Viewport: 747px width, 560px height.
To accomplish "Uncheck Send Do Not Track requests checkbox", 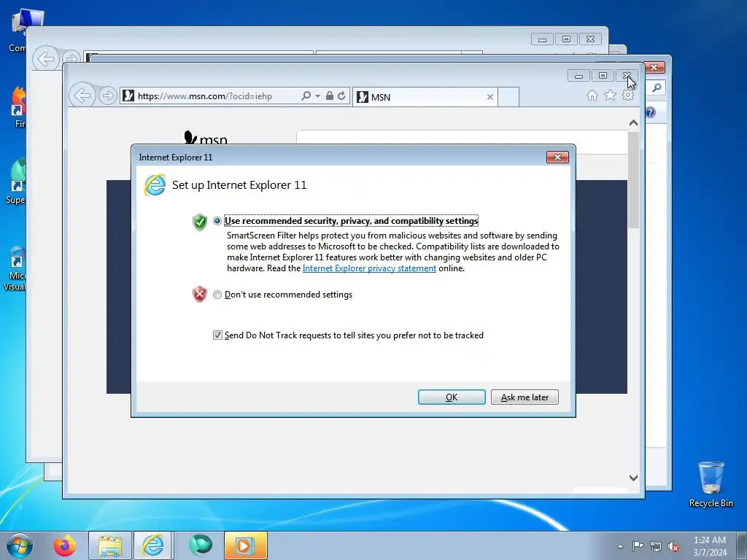I will (217, 335).
